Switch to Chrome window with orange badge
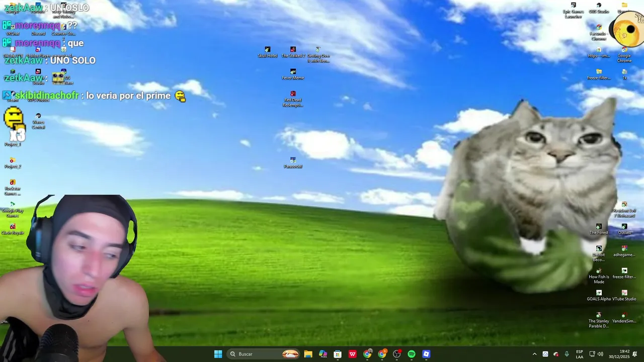The height and width of the screenshot is (362, 644). click(382, 354)
